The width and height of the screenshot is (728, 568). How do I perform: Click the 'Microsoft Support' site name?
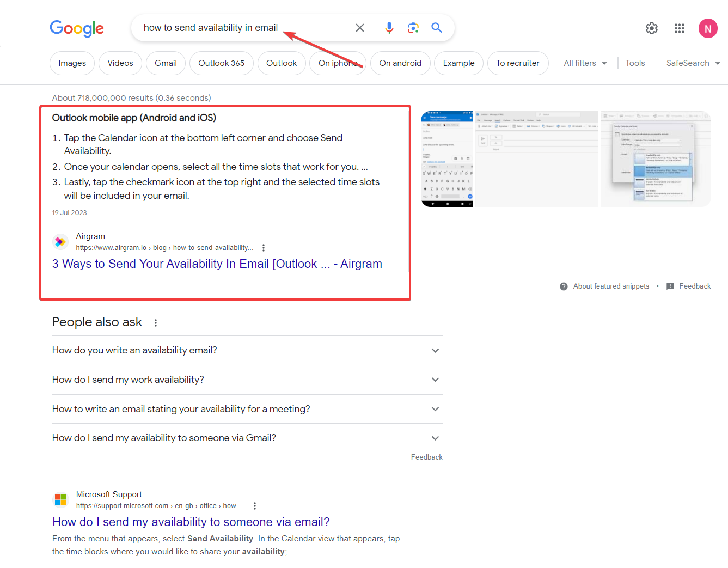coord(109,494)
